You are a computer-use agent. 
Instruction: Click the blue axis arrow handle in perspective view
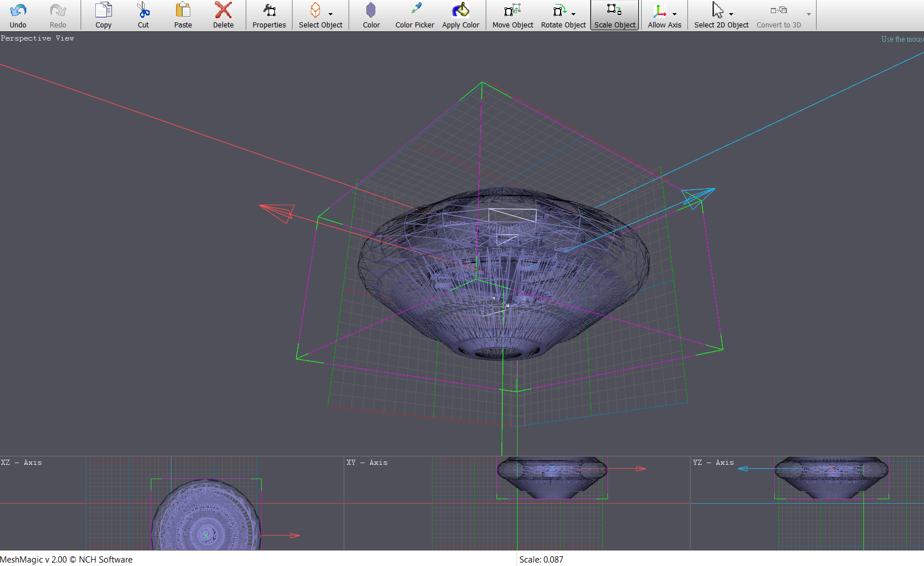[x=698, y=197]
